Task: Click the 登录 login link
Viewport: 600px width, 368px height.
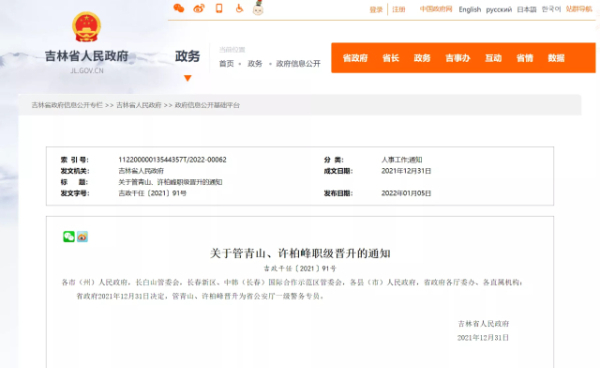Action: [376, 10]
